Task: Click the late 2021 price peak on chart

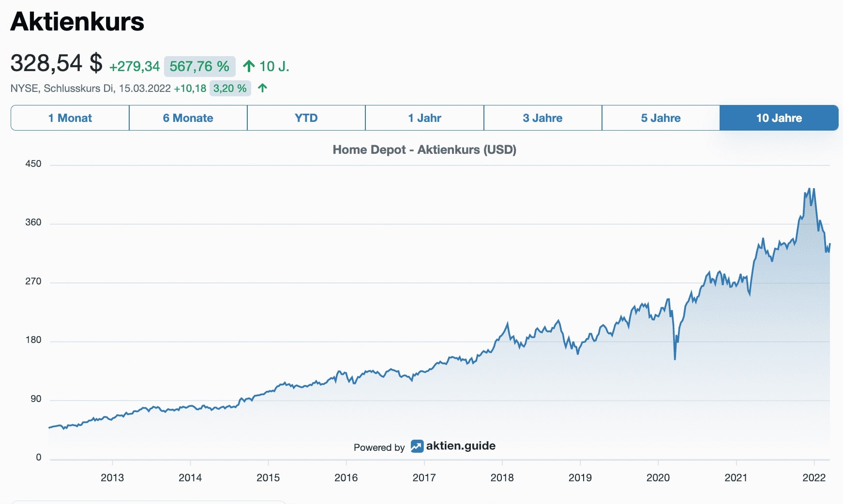Action: click(x=809, y=189)
